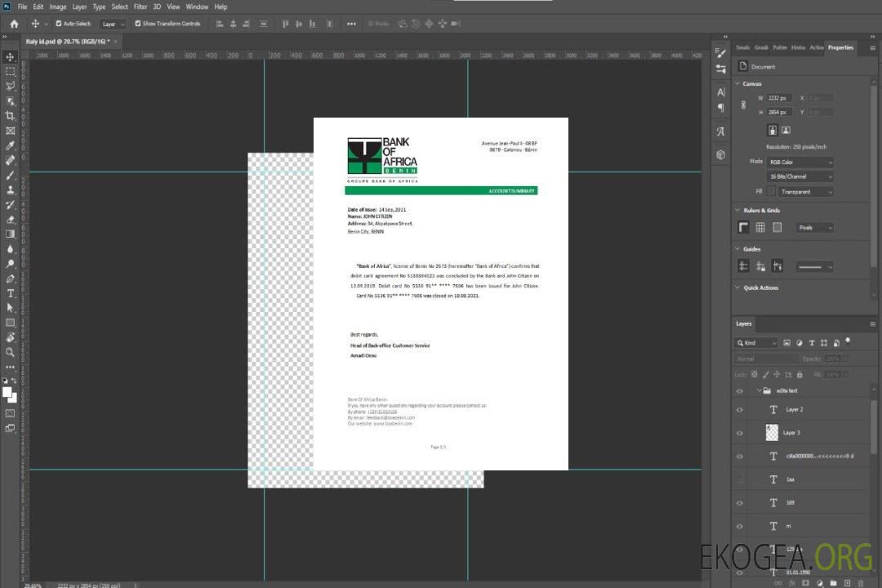Toggle Quick Mask mode icon
Image resolution: width=882 pixels, height=588 pixels.
pos(10,413)
